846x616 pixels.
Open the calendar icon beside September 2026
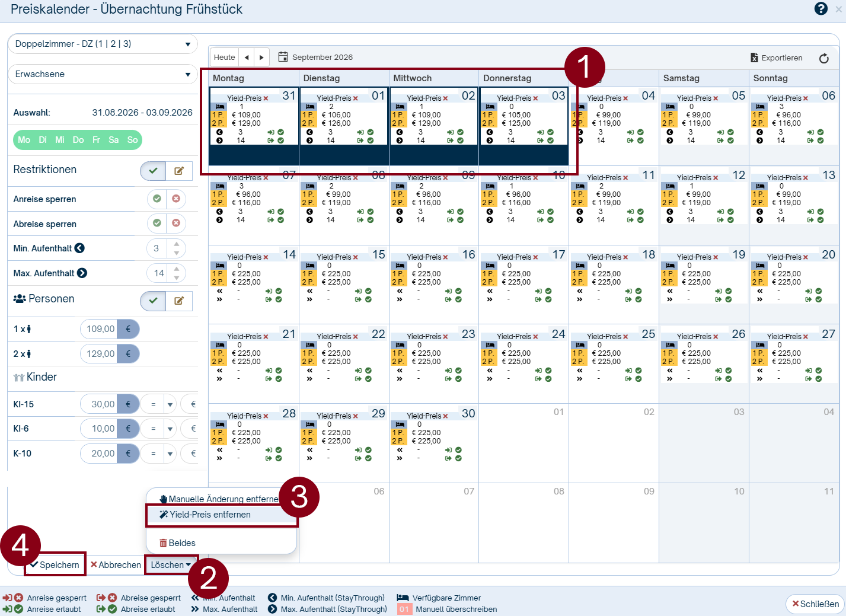283,57
